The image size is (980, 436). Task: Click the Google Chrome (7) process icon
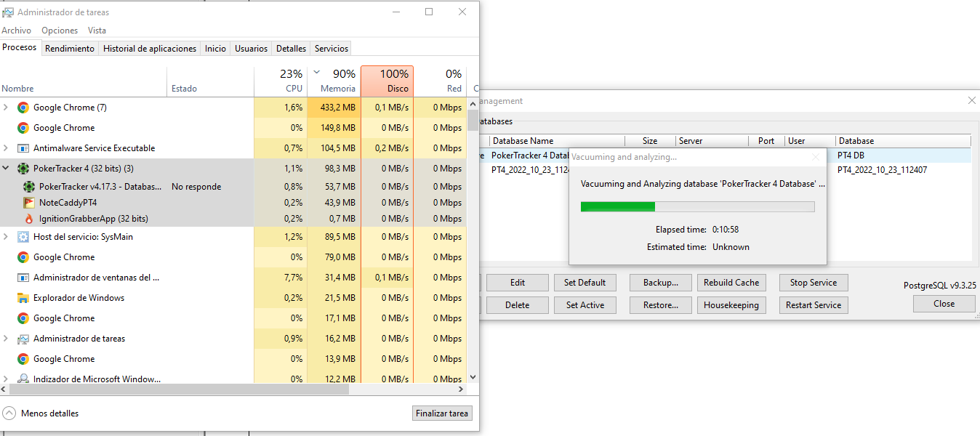[23, 108]
